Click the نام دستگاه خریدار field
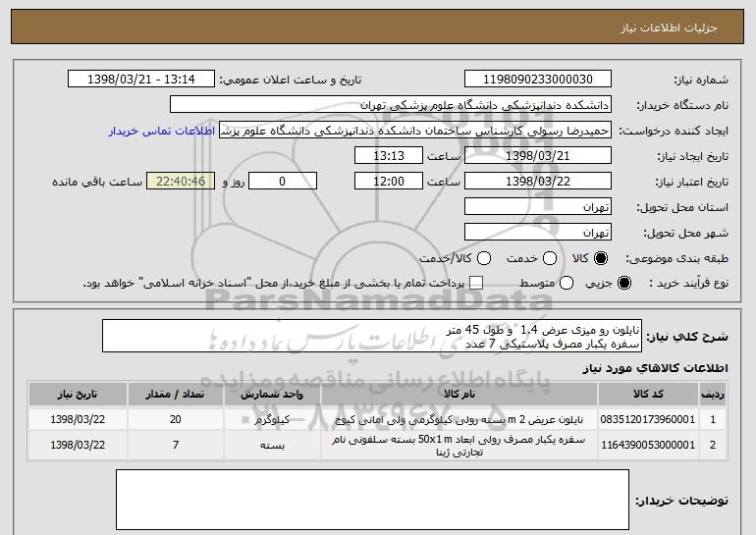This screenshot has height=535, width=756. click(391, 105)
